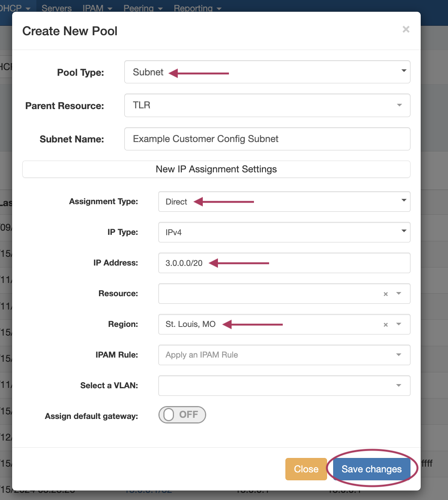Expand the Select a VLAN dropdown
This screenshot has width=448, height=500.
pyautogui.click(x=284, y=386)
